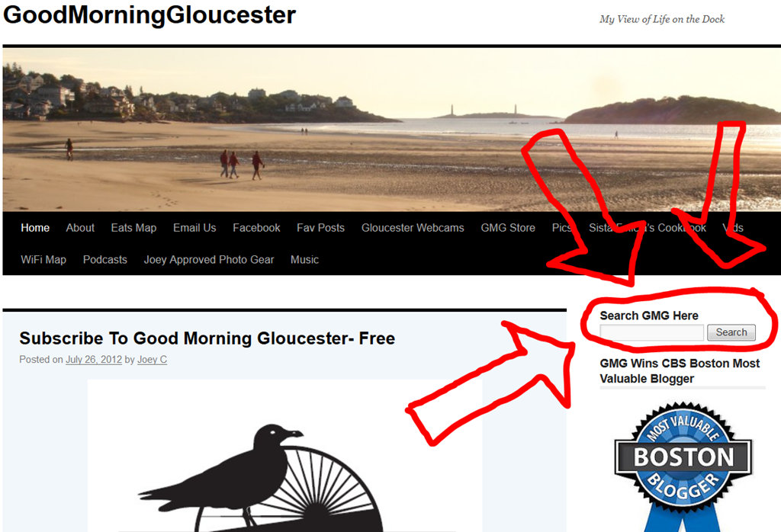Select the Music menu item
The image size is (781, 532).
pos(305,260)
